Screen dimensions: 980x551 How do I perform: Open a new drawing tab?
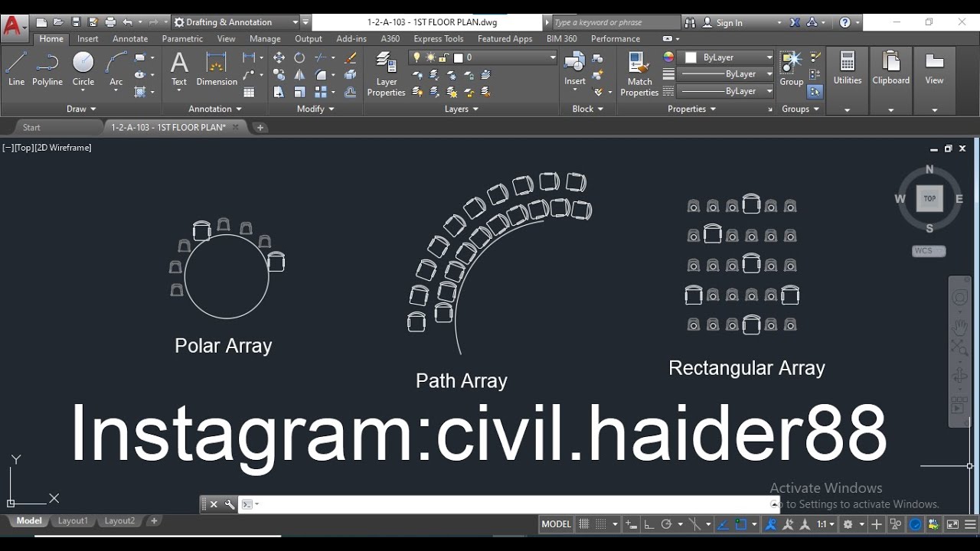coord(260,127)
